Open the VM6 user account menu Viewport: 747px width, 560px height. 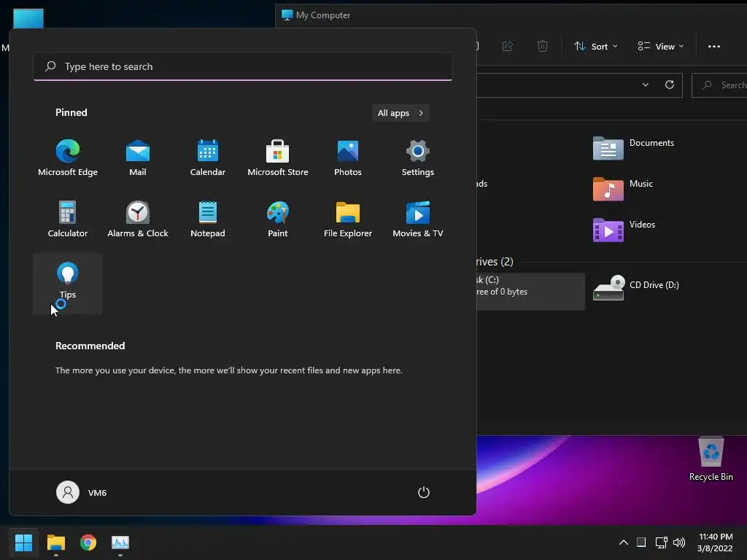(82, 492)
